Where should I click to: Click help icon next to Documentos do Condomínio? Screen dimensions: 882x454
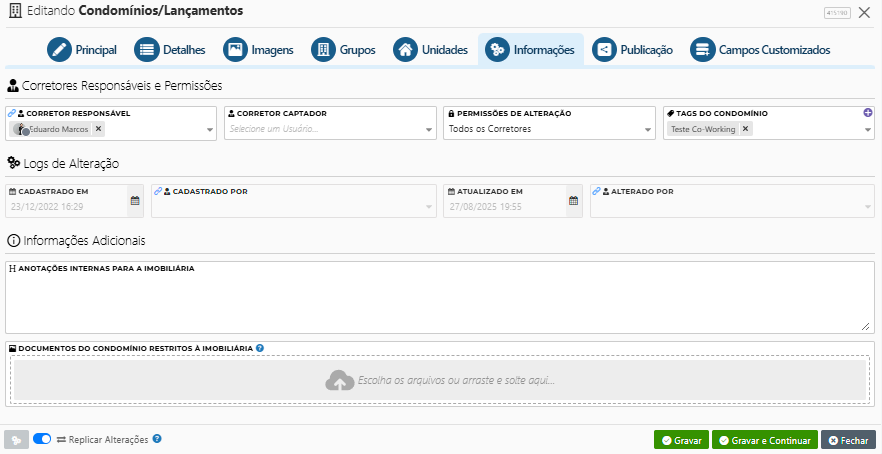pos(260,348)
